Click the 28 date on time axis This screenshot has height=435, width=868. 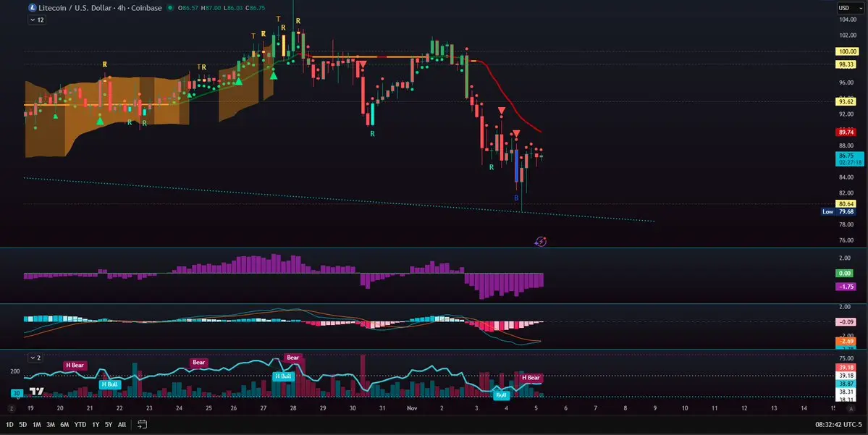pyautogui.click(x=293, y=408)
